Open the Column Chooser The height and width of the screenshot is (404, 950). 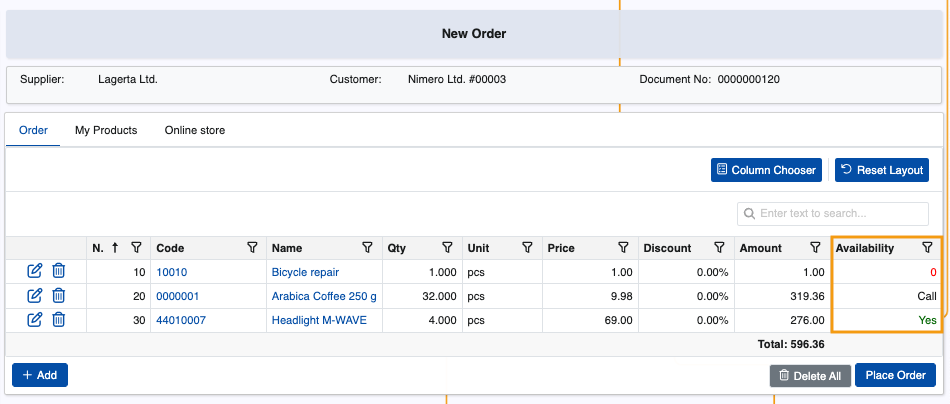766,170
